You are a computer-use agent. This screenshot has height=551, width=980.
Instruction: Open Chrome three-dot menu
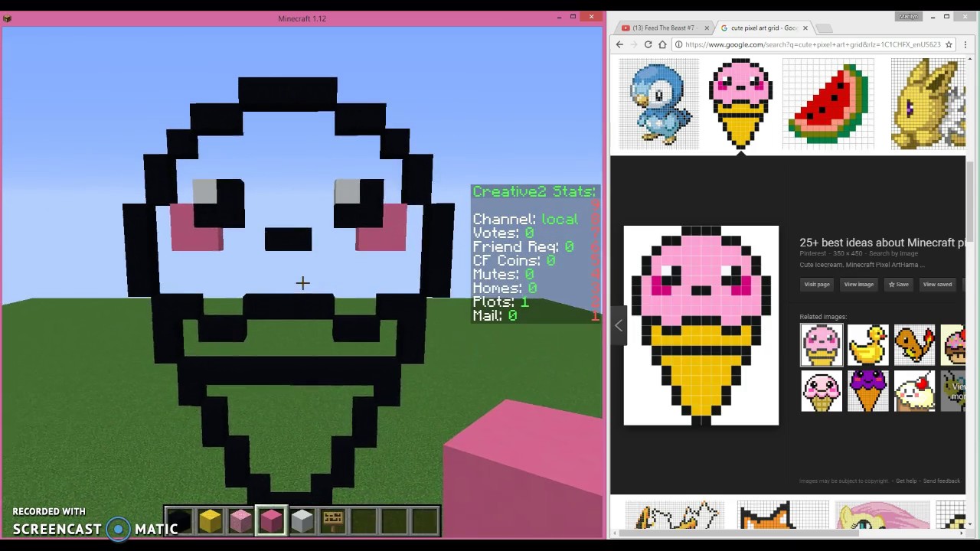pyautogui.click(x=965, y=44)
